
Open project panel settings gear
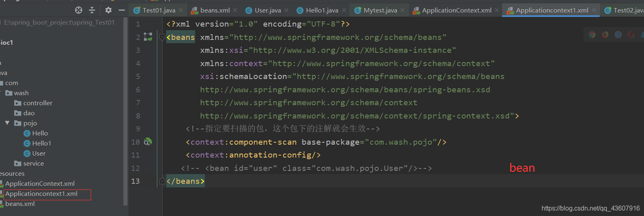(108, 10)
